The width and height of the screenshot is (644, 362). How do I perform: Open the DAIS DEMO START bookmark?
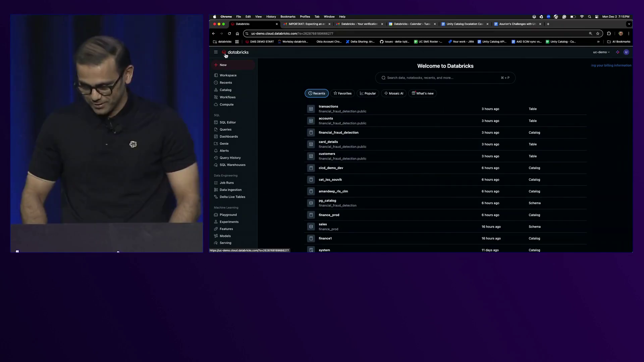(x=260, y=42)
